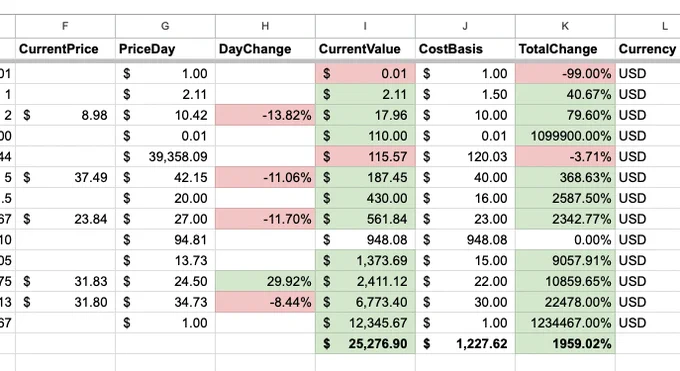The width and height of the screenshot is (680, 371).
Task: Select the 1234467.00% TotalChange cell
Action: [x=565, y=323]
